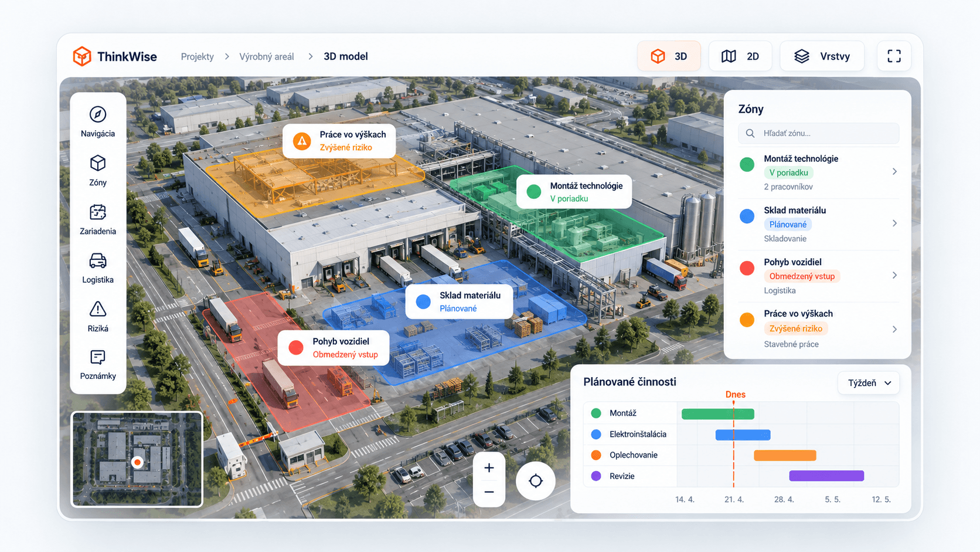Image resolution: width=980 pixels, height=552 pixels.
Task: Click the green Montáž Gantt bar
Action: click(718, 414)
